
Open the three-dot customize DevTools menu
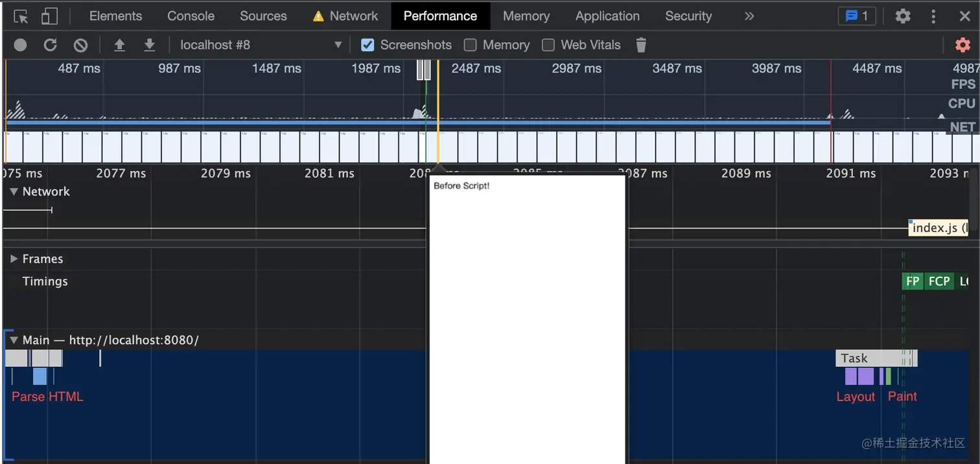(933, 16)
